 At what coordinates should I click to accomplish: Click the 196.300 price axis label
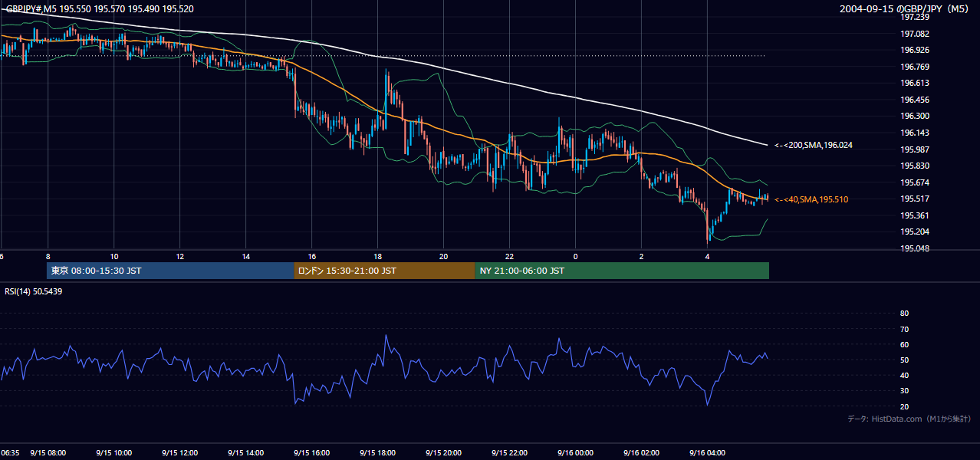pyautogui.click(x=914, y=116)
